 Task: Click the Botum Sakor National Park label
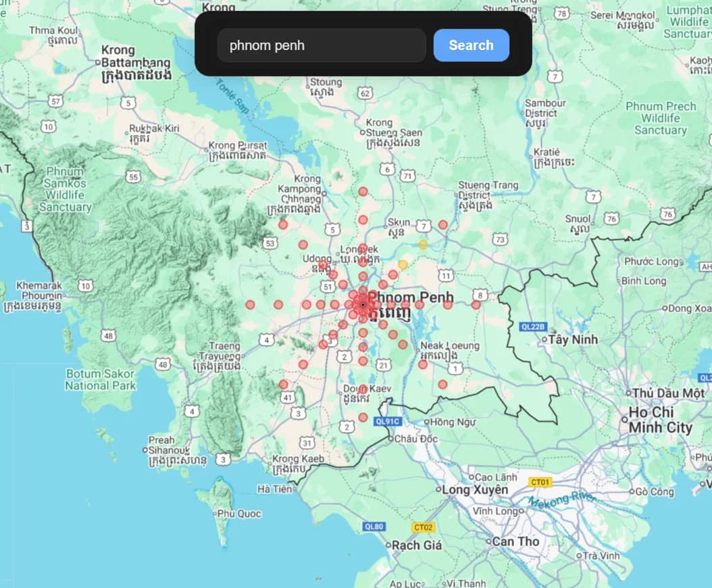(x=100, y=379)
